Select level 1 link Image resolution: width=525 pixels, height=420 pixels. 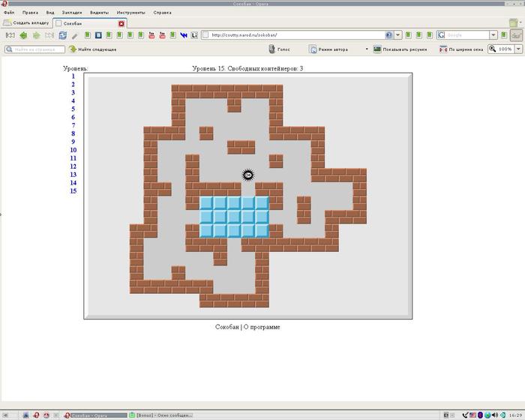[73, 76]
